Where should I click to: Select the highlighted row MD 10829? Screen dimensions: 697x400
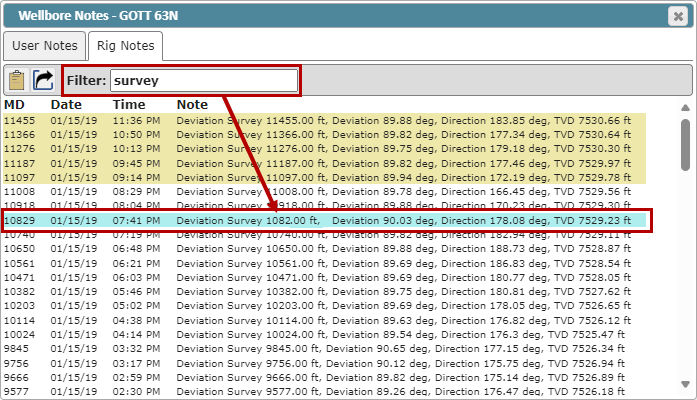click(324, 220)
